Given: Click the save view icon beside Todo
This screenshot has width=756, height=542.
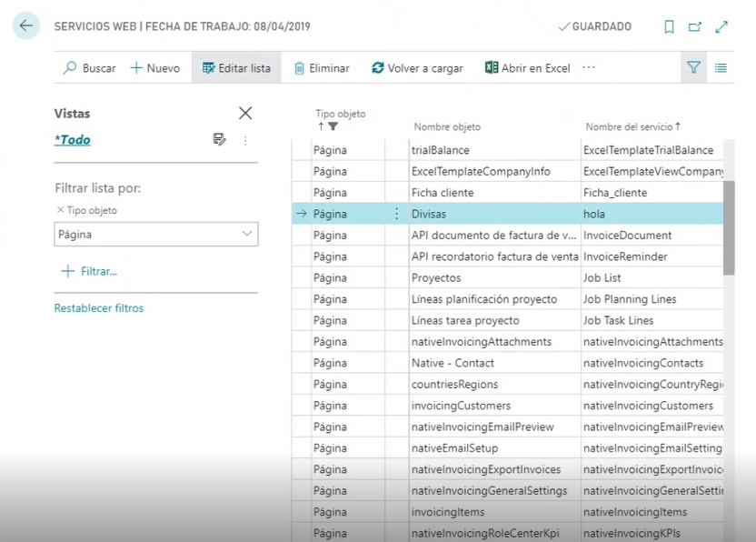Looking at the screenshot, I should 219,139.
